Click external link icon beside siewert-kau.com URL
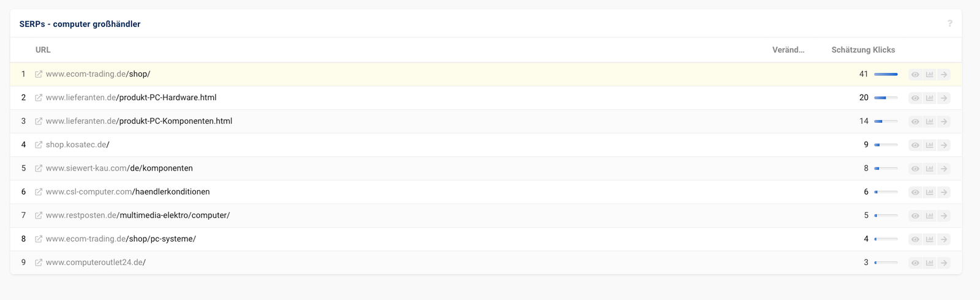The width and height of the screenshot is (980, 300). coord(39,168)
